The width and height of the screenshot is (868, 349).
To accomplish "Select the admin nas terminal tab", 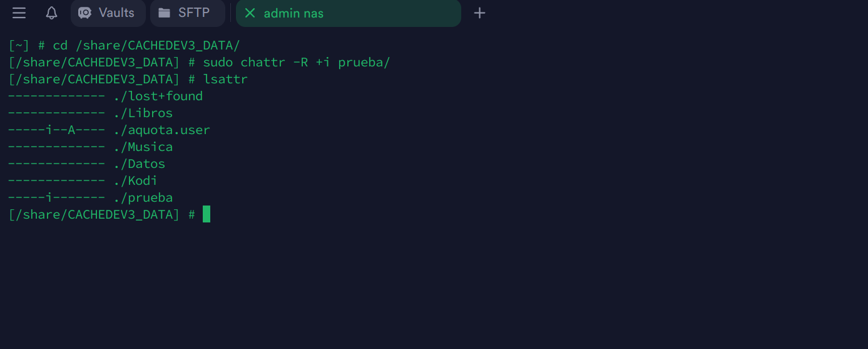I will click(294, 13).
